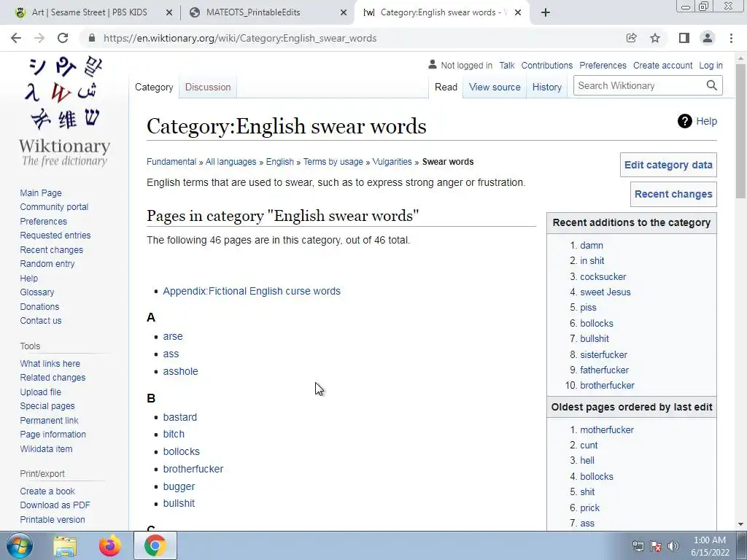Open the Chrome profile avatar icon

tap(708, 38)
